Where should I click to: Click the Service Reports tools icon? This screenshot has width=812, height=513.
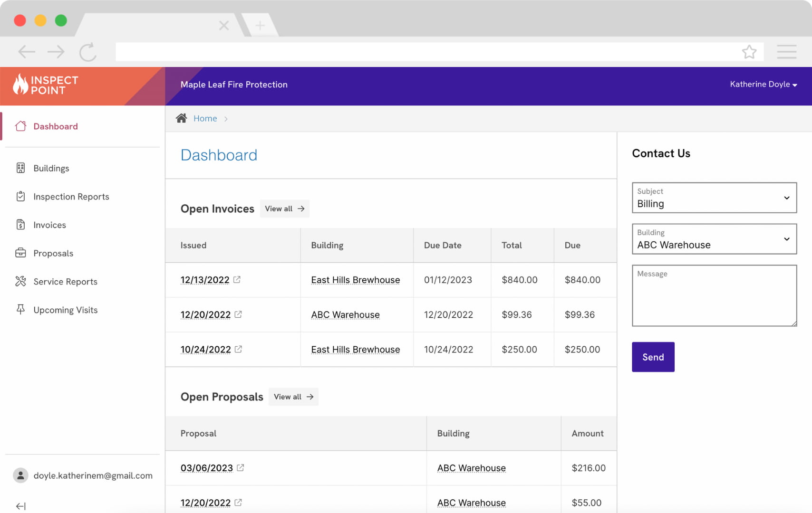tap(20, 281)
